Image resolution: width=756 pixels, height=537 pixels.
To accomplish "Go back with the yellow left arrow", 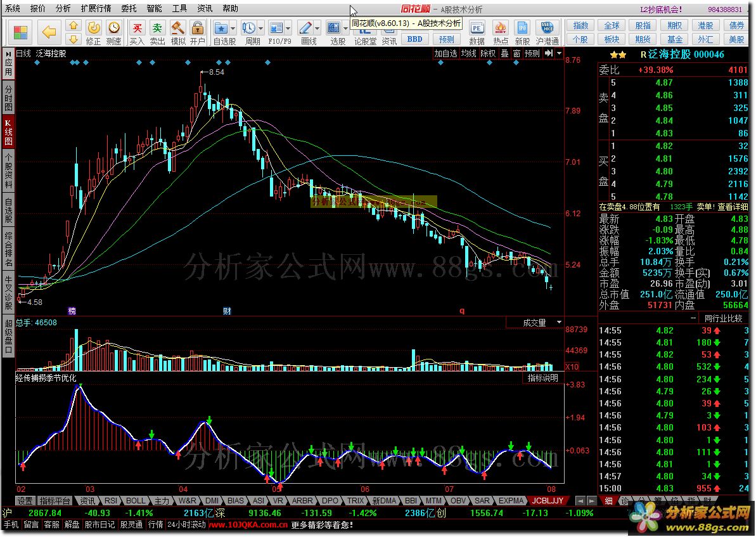I will pyautogui.click(x=49, y=32).
